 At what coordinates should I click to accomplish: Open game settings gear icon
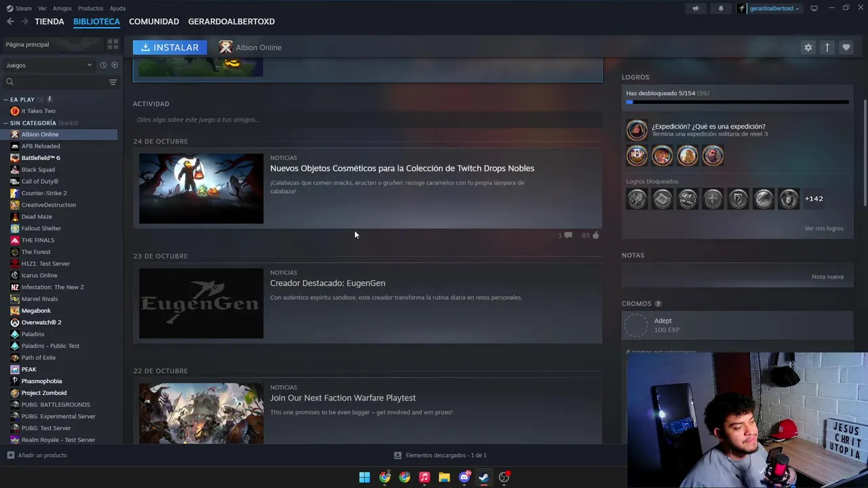808,47
